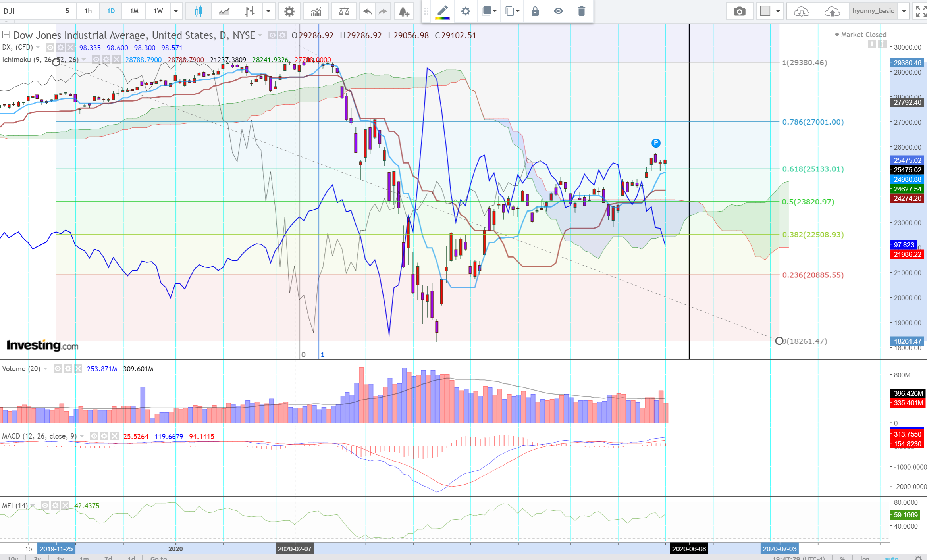Open the hyunny_basic layout dropdown
The image size is (927, 560).
pyautogui.click(x=904, y=11)
